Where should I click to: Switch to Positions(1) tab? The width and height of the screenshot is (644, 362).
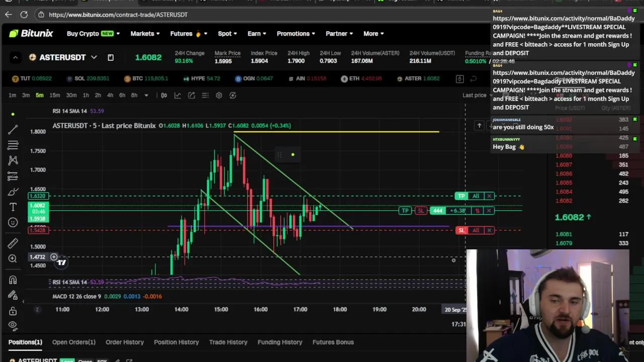click(25, 342)
